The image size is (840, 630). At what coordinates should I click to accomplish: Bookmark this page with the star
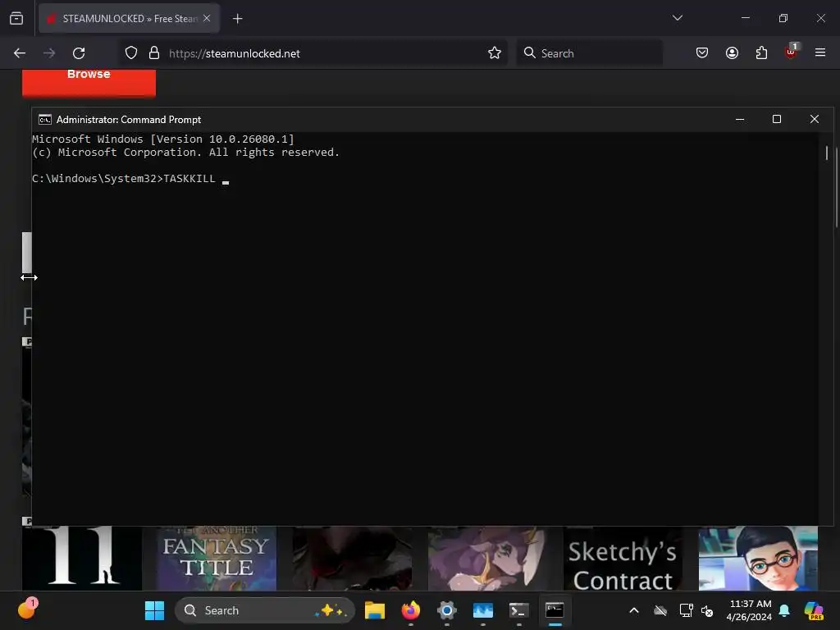click(495, 53)
